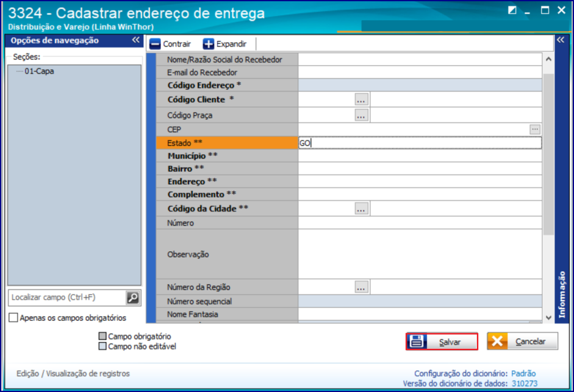Save the record with Salvar

442,341
